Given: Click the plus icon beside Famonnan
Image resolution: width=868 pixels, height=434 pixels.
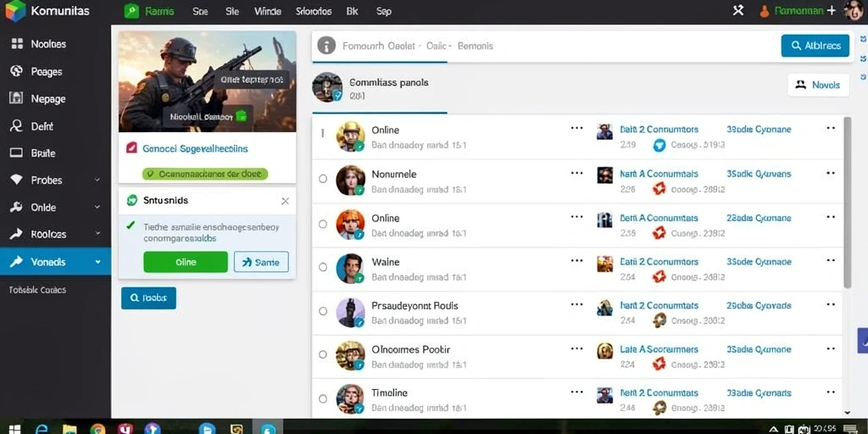Looking at the screenshot, I should (831, 10).
